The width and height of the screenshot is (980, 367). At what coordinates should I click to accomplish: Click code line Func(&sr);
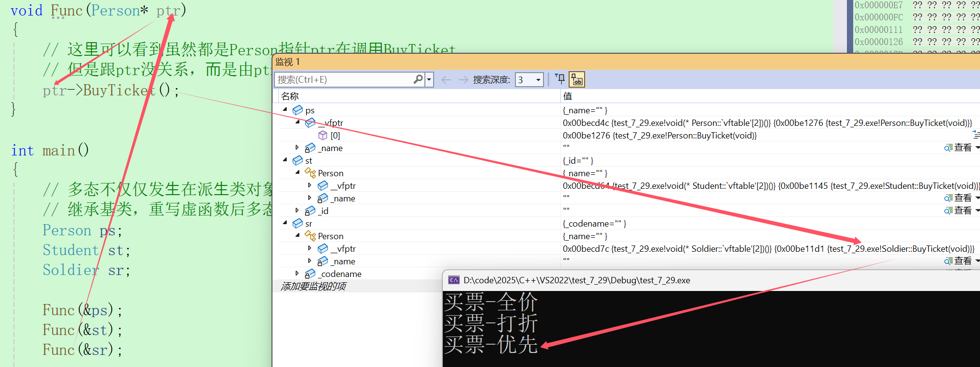click(x=82, y=350)
